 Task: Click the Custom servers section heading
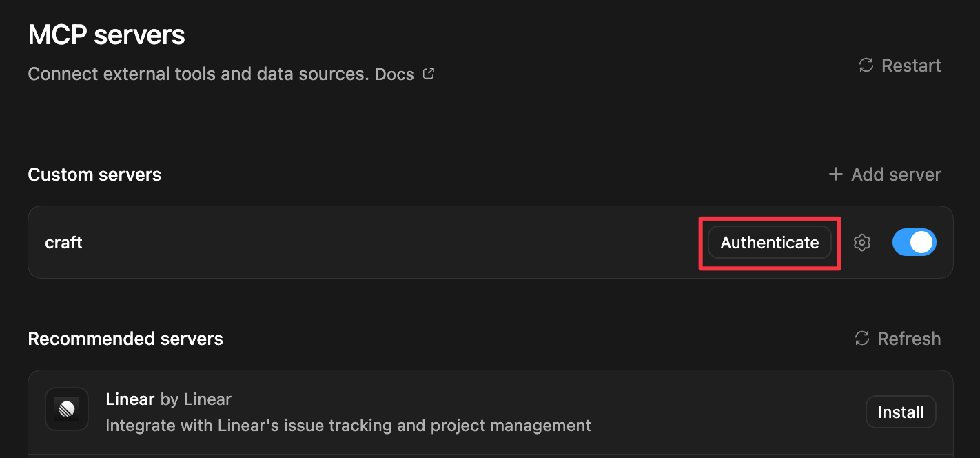[94, 174]
